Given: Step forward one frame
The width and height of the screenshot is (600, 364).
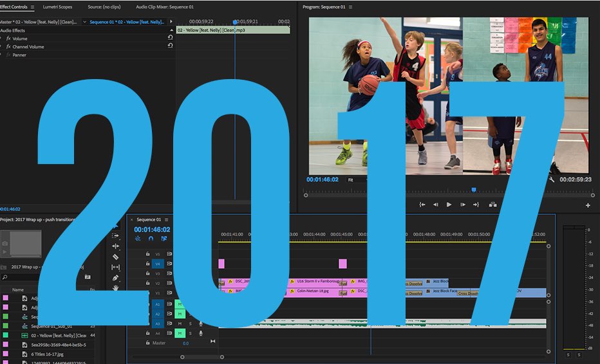Looking at the screenshot, I should click(463, 205).
